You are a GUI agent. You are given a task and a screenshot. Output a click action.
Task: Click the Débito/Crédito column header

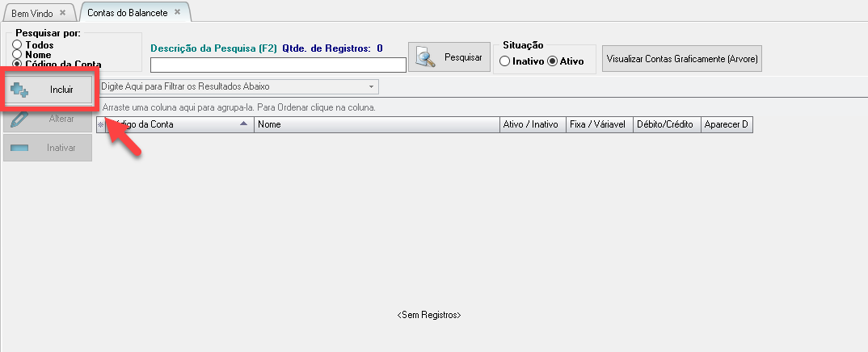666,125
